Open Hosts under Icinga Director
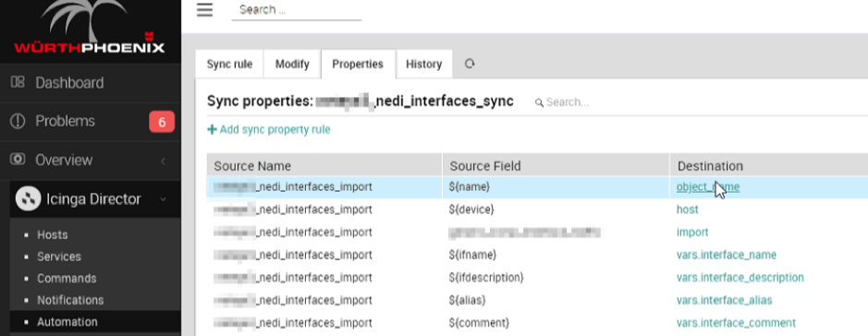This screenshot has width=868, height=336. pos(52,234)
